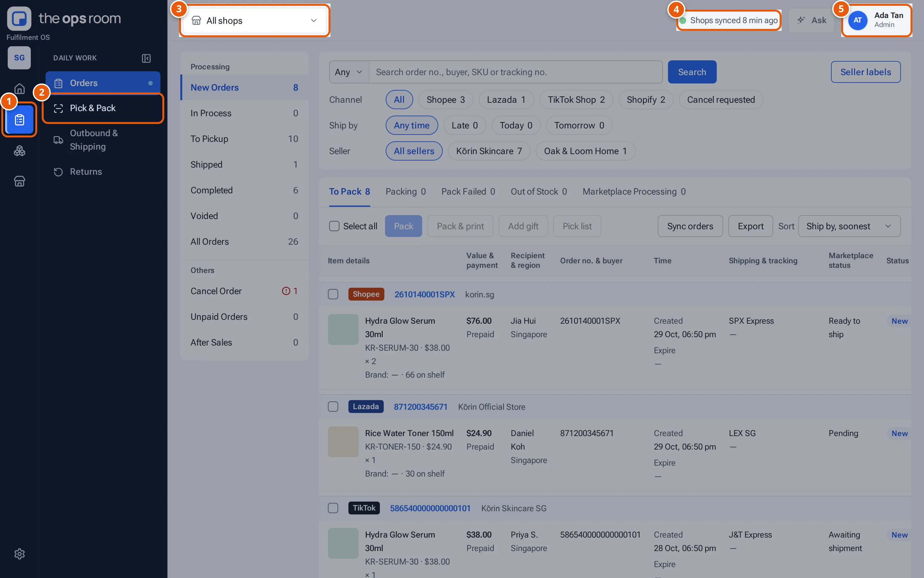The width and height of the screenshot is (924, 578).
Task: Open the Home icon in the rail
Action: pyautogui.click(x=20, y=89)
